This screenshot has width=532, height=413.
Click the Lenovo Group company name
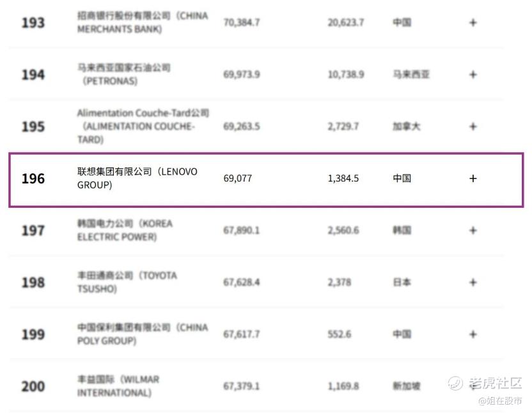click(x=137, y=178)
